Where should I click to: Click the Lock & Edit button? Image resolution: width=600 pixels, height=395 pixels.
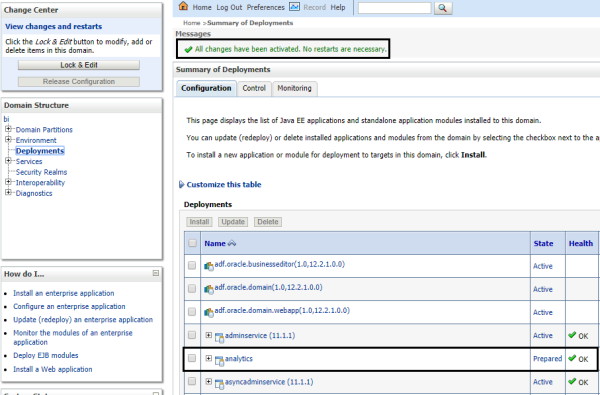79,65
